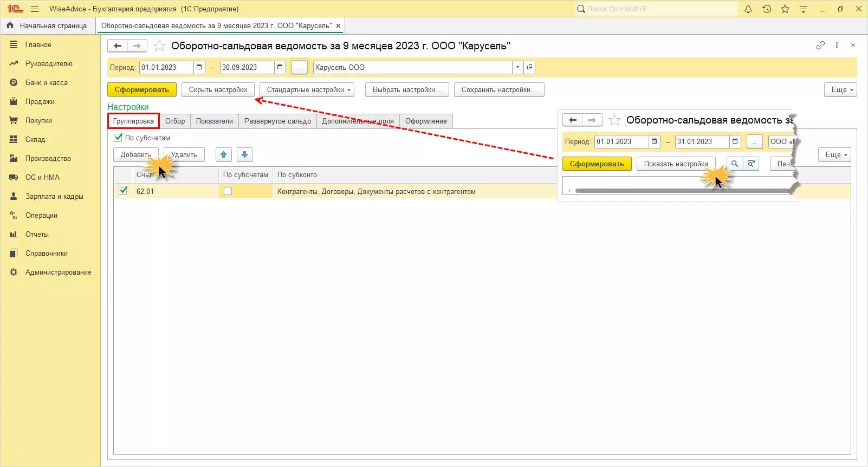Close the report form with the X
Viewport: 868px width, 467px height.
[x=853, y=46]
